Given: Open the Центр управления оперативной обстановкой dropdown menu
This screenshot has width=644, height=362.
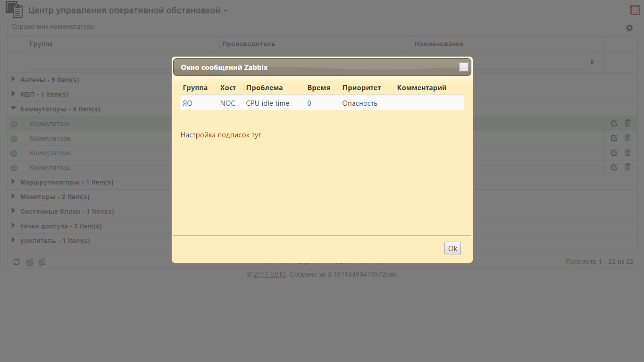Looking at the screenshot, I should 127,10.
